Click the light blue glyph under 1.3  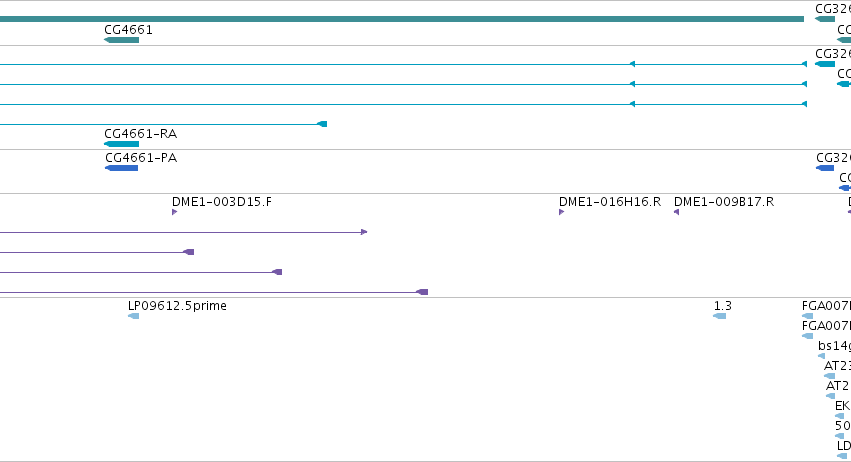pos(720,316)
